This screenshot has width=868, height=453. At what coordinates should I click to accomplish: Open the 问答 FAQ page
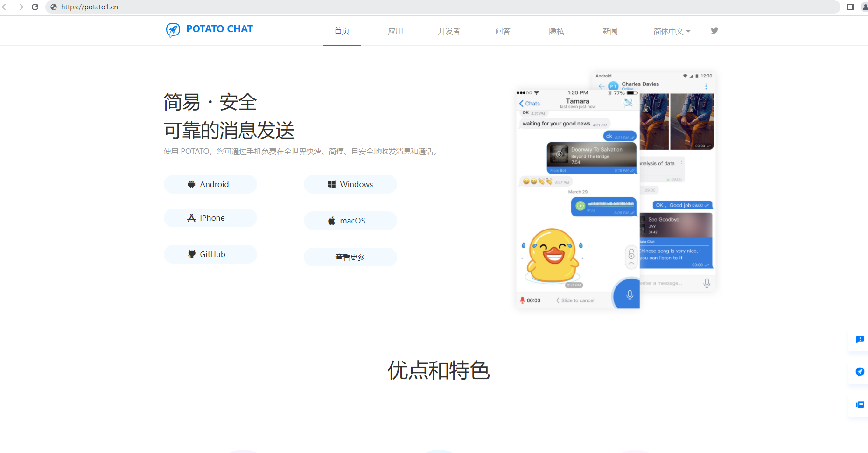503,31
